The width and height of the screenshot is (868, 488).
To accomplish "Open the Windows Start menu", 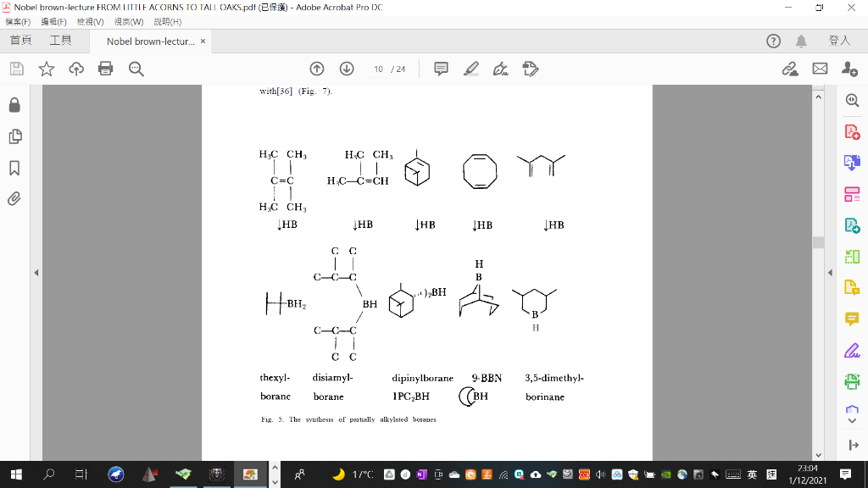I will click(x=16, y=474).
